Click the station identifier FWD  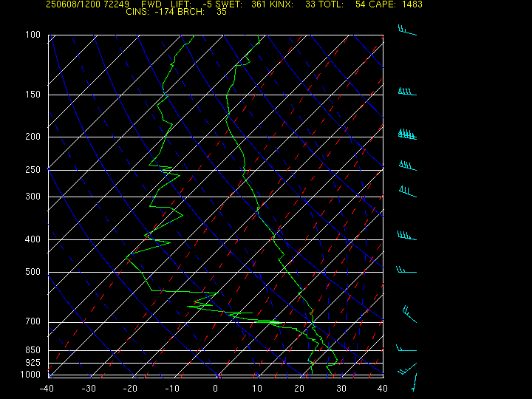click(151, 4)
